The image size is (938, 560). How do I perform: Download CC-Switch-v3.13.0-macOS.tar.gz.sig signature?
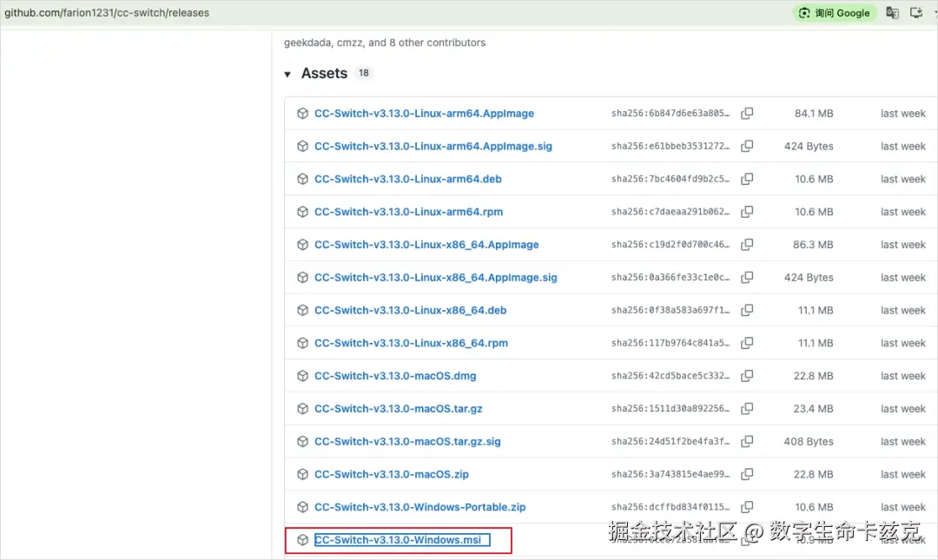[407, 442]
